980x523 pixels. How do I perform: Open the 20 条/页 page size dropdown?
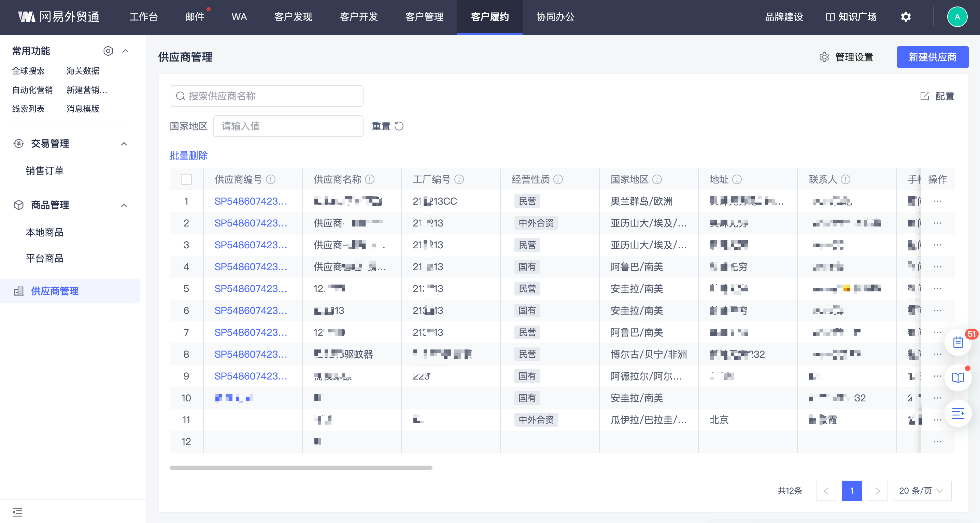[922, 491]
